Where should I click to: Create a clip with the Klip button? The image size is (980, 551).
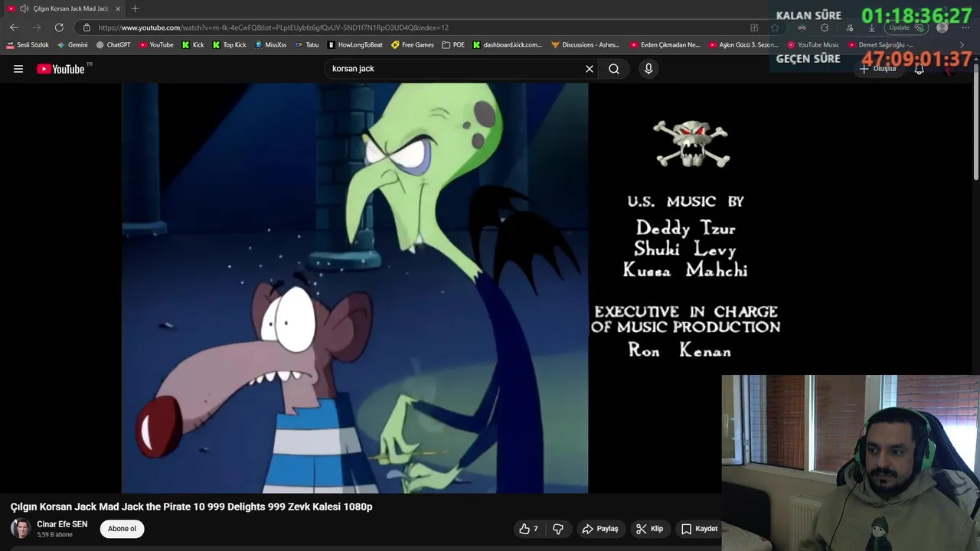pyautogui.click(x=649, y=529)
